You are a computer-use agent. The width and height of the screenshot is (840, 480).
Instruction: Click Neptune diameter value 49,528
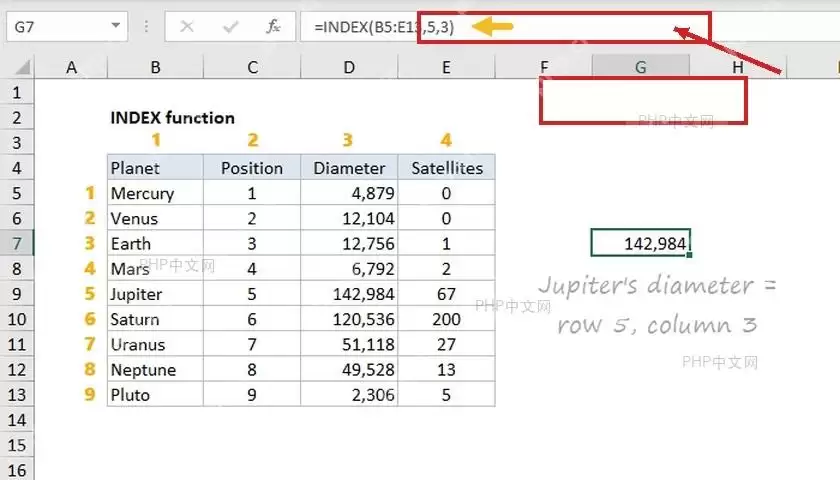(x=349, y=370)
